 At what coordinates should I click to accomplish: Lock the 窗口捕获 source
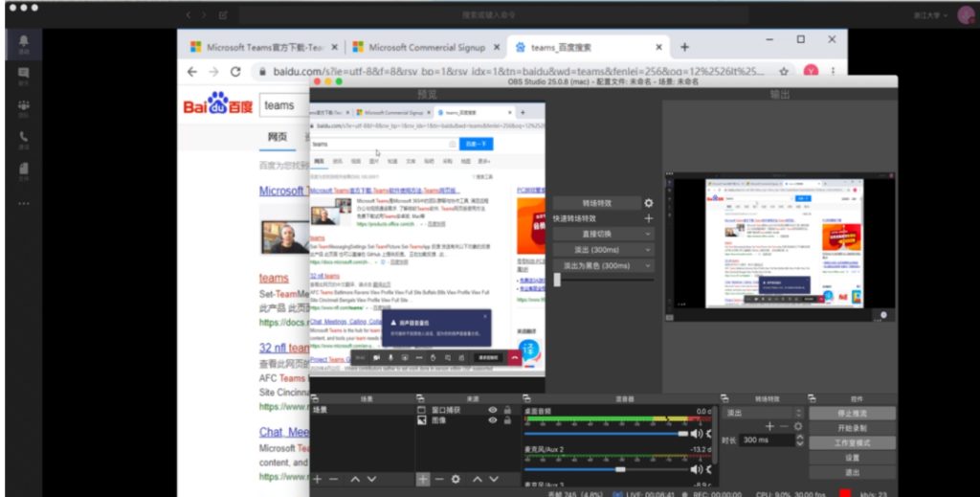click(x=507, y=410)
